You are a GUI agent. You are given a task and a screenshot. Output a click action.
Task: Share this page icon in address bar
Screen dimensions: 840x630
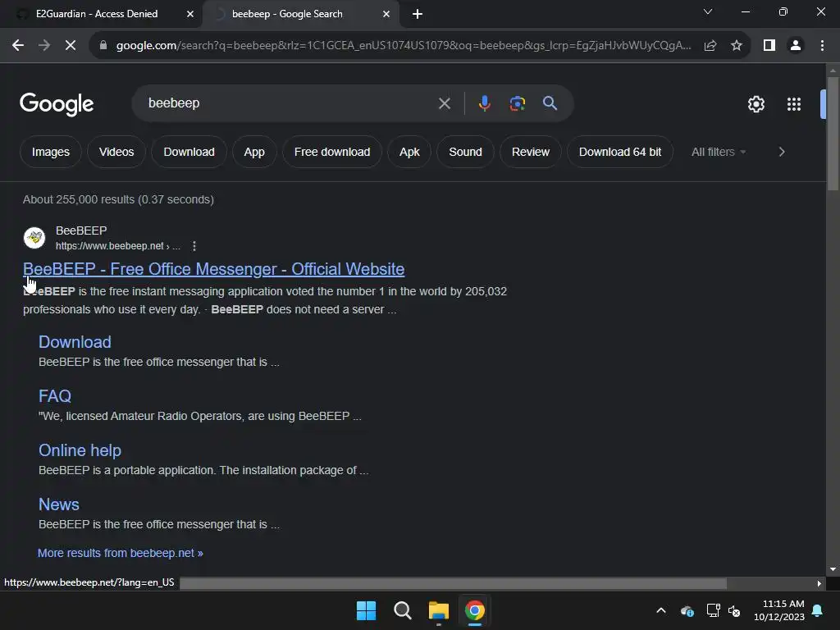pos(710,46)
